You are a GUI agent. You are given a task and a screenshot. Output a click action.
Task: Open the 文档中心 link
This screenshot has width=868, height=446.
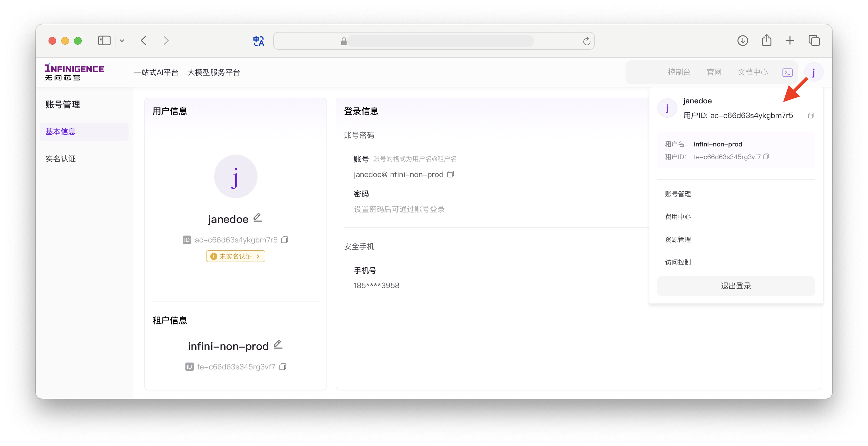coord(752,72)
